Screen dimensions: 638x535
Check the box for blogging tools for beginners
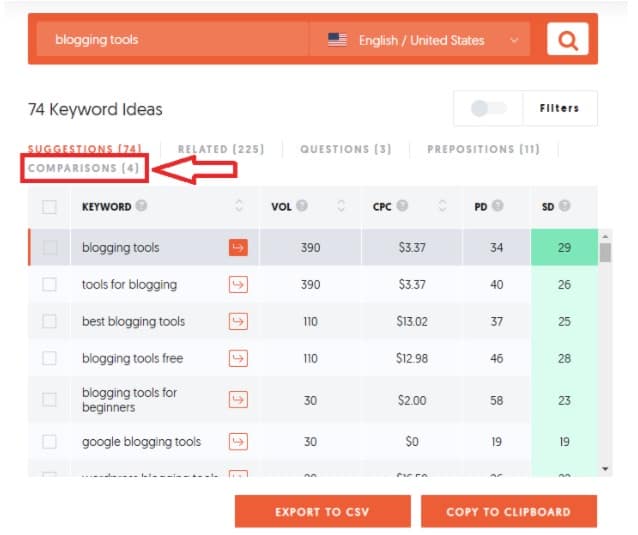49,400
